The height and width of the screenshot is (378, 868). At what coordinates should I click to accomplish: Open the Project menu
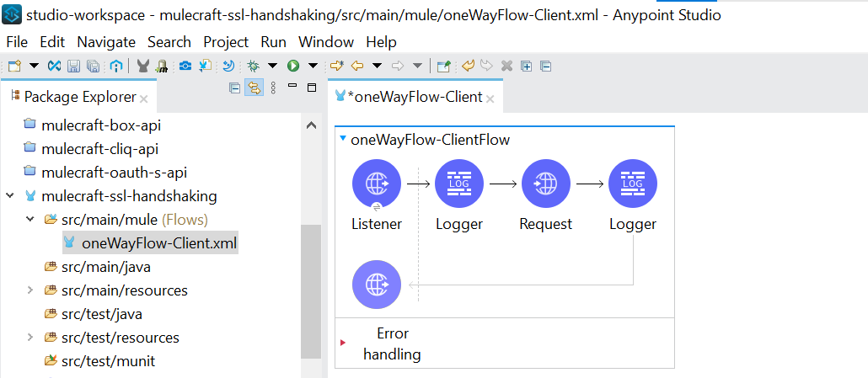[226, 41]
